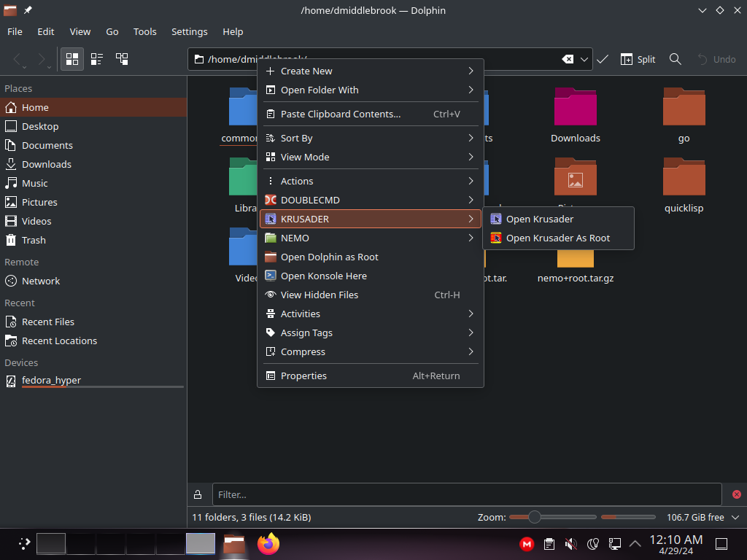Click Firefox icon in the taskbar
The height and width of the screenshot is (560, 747).
tap(268, 544)
